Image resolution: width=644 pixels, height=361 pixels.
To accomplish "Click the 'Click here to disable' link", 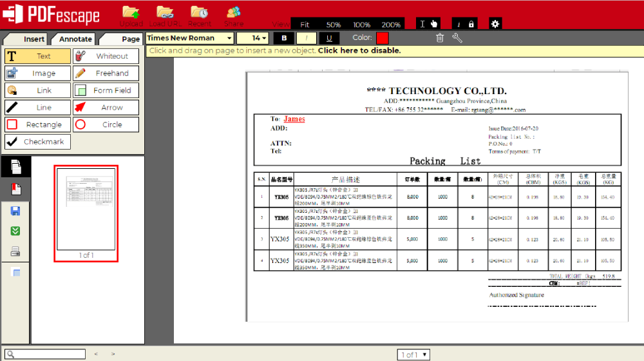I will pos(359,50).
